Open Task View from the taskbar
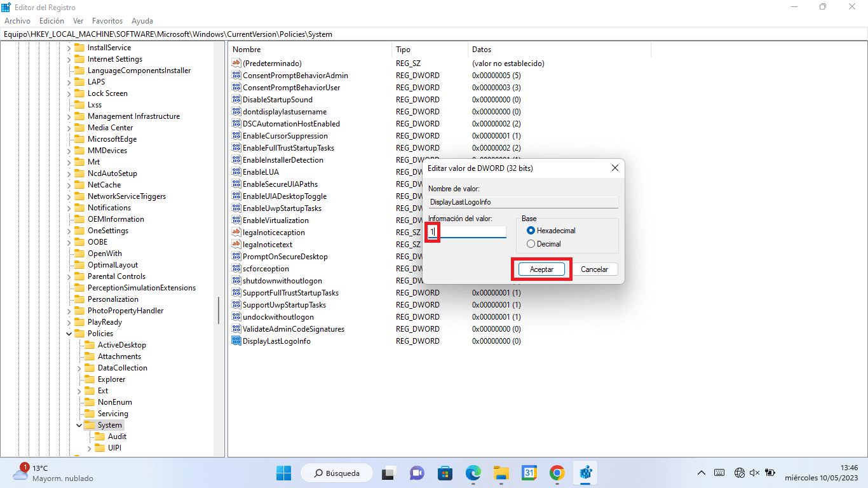The width and height of the screenshot is (868, 488). [389, 473]
